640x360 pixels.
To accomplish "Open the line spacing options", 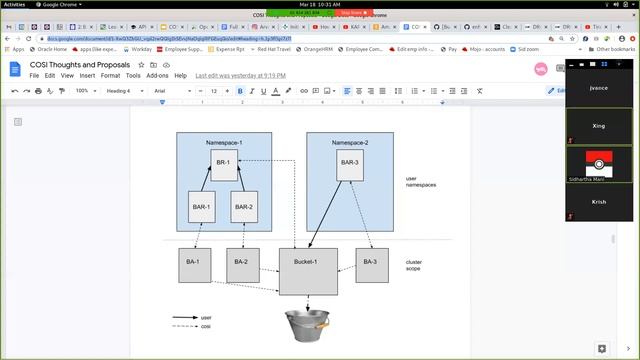I will coord(398,91).
